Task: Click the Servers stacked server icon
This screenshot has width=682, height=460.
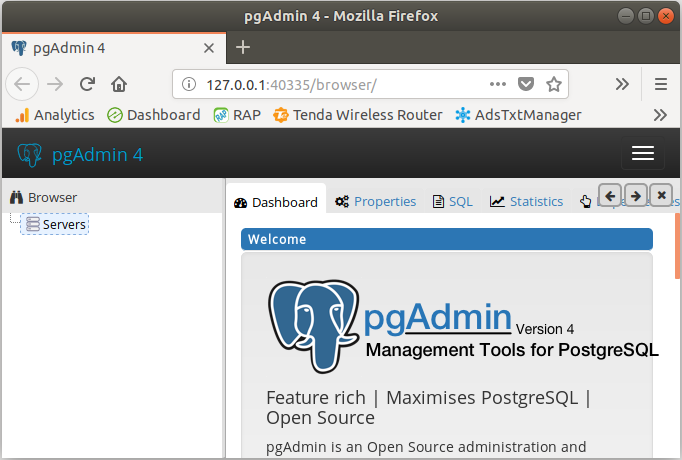Action: coord(33,224)
